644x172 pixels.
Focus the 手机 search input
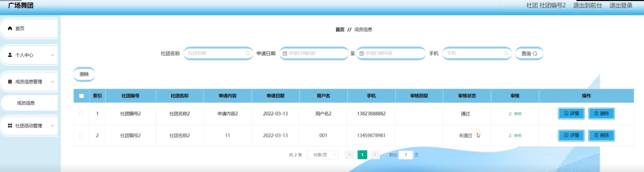pos(477,53)
